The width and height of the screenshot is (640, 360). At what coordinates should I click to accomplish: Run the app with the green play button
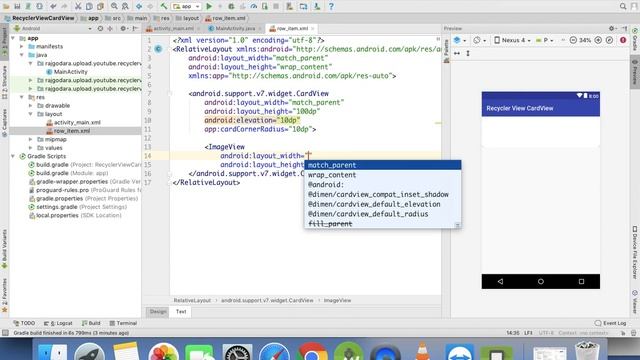(209, 6)
